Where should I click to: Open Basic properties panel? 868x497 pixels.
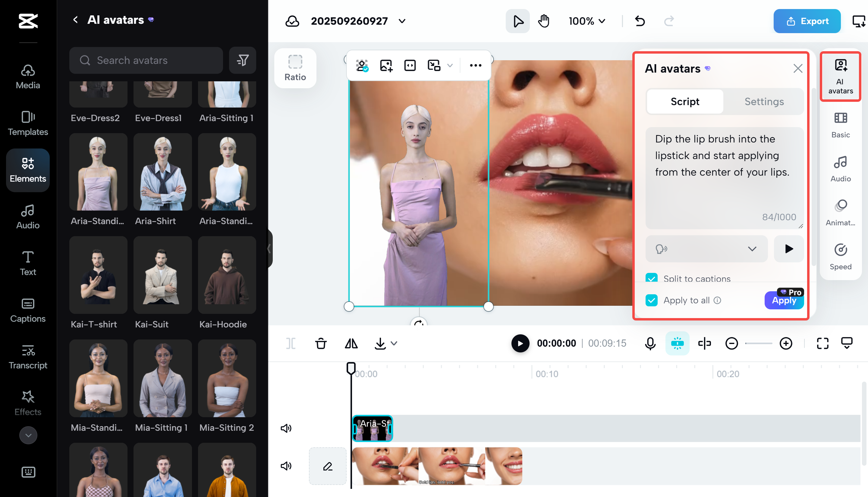click(x=840, y=126)
